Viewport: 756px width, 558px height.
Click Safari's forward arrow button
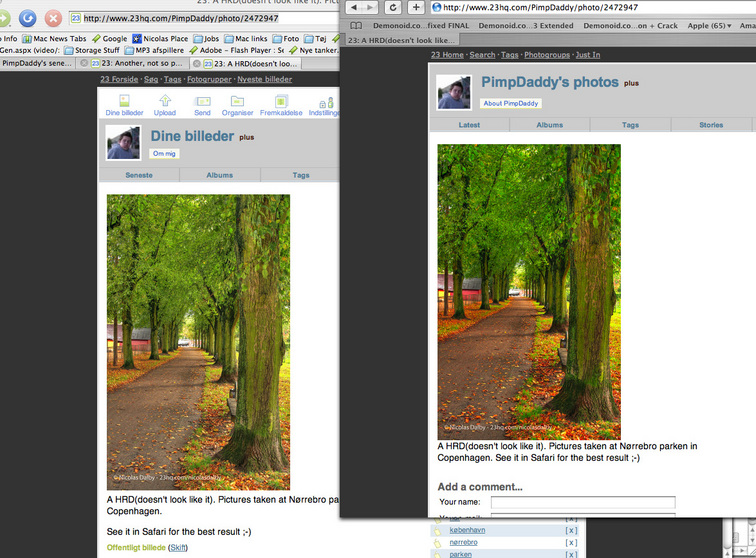pyautogui.click(x=370, y=7)
